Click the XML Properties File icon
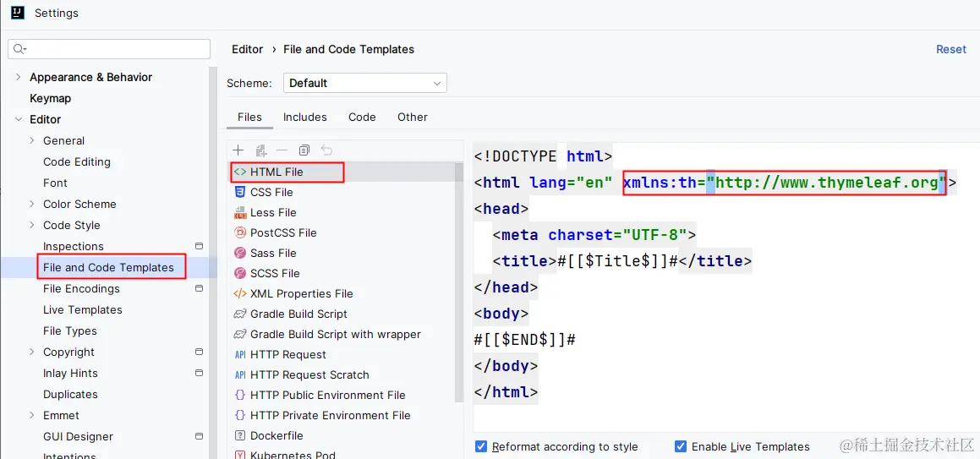Screen dimensions: 980x459 (239, 293)
